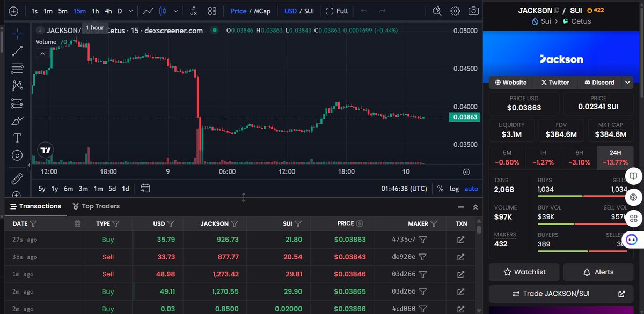Expand more social links chevron

[627, 83]
